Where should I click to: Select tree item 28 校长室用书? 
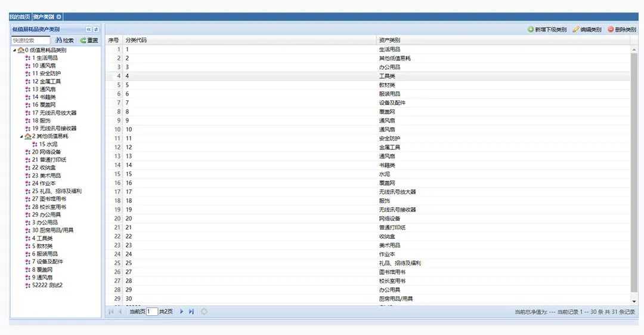click(x=49, y=207)
